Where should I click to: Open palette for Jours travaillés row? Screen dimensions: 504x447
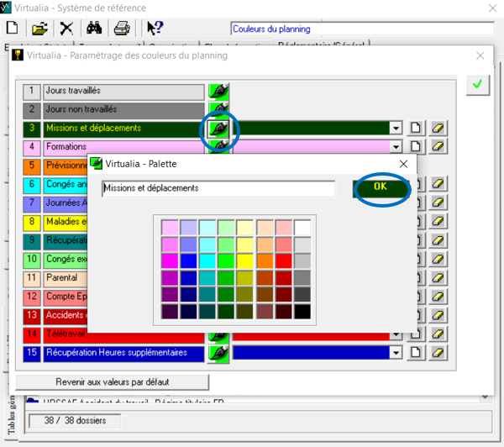(x=218, y=91)
